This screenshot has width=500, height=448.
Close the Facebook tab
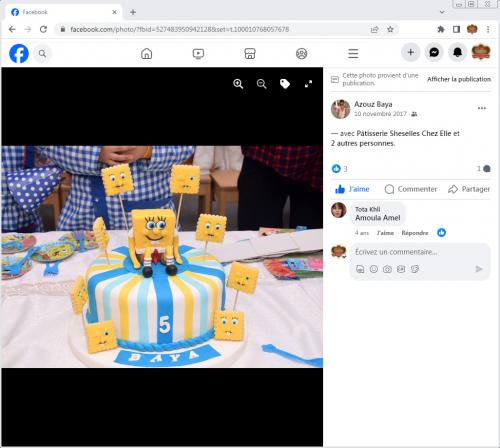(114, 12)
